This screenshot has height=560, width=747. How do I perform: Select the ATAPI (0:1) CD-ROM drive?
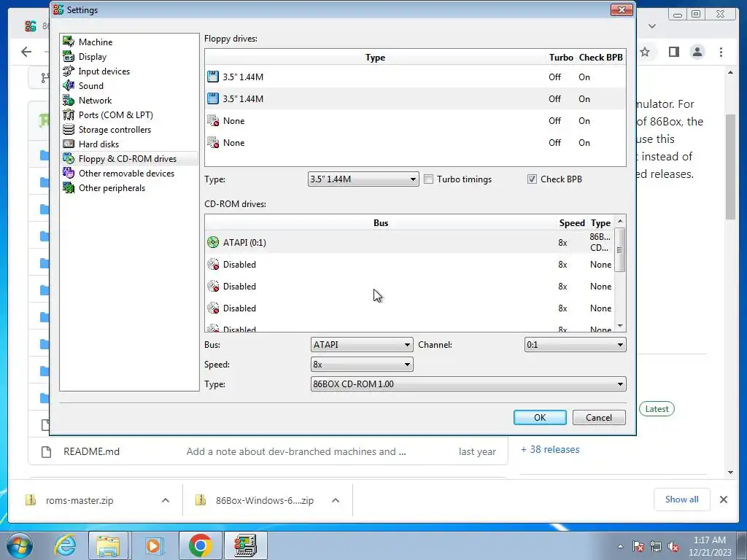point(410,242)
